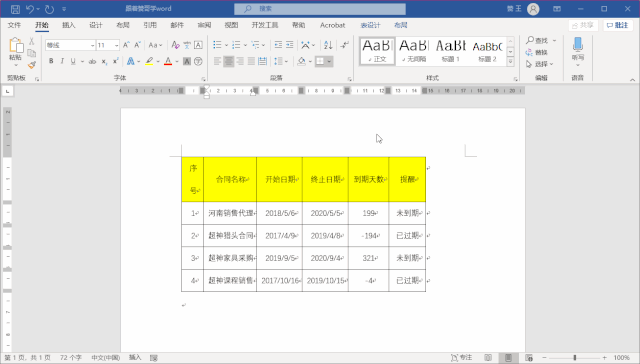The width and height of the screenshot is (640, 364).
Task: Expand the styles gallery
Action: coord(511,62)
